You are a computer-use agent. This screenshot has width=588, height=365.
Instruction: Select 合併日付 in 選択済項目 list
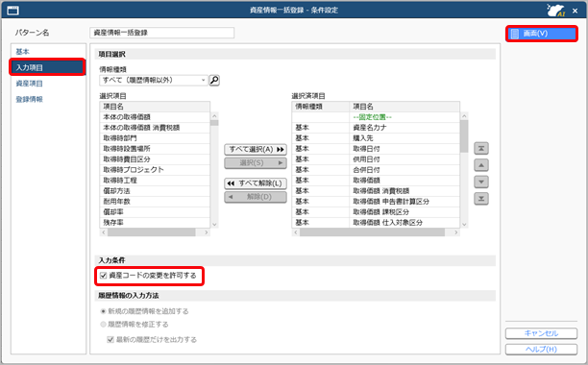[x=376, y=169]
